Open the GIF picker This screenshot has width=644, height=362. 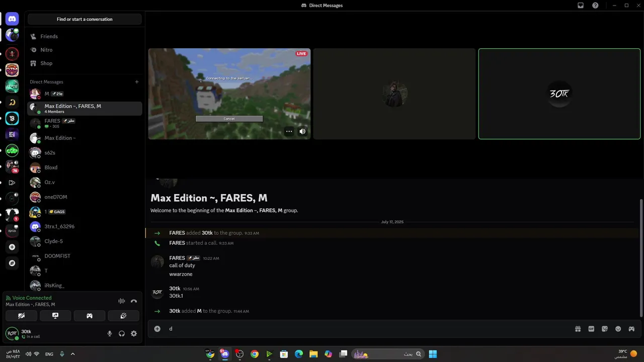coord(591,329)
